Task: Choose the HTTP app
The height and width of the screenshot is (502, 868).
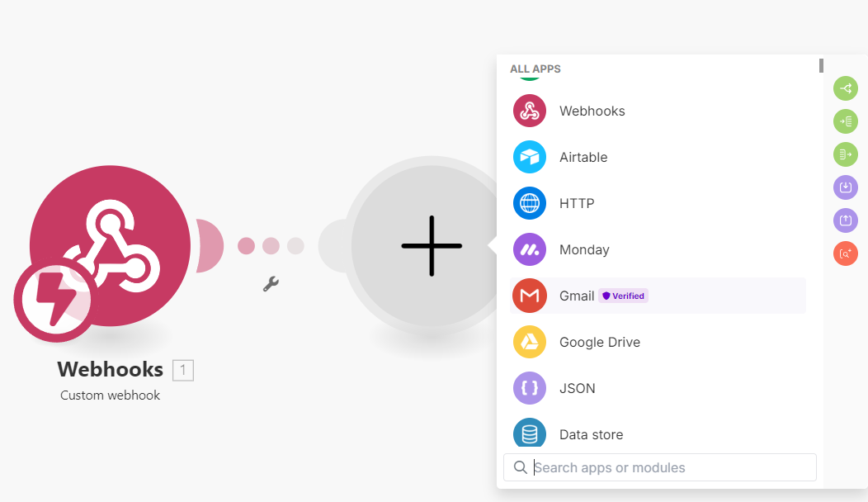Action: pos(658,203)
